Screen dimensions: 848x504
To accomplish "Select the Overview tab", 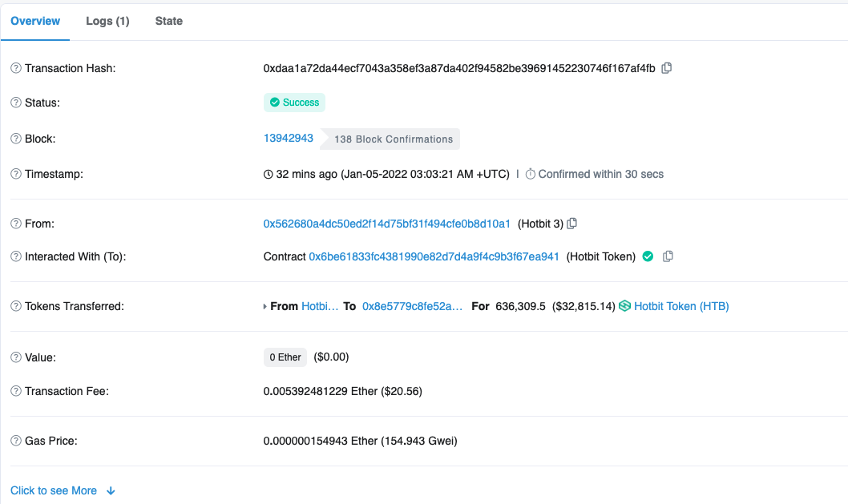I will pyautogui.click(x=35, y=21).
